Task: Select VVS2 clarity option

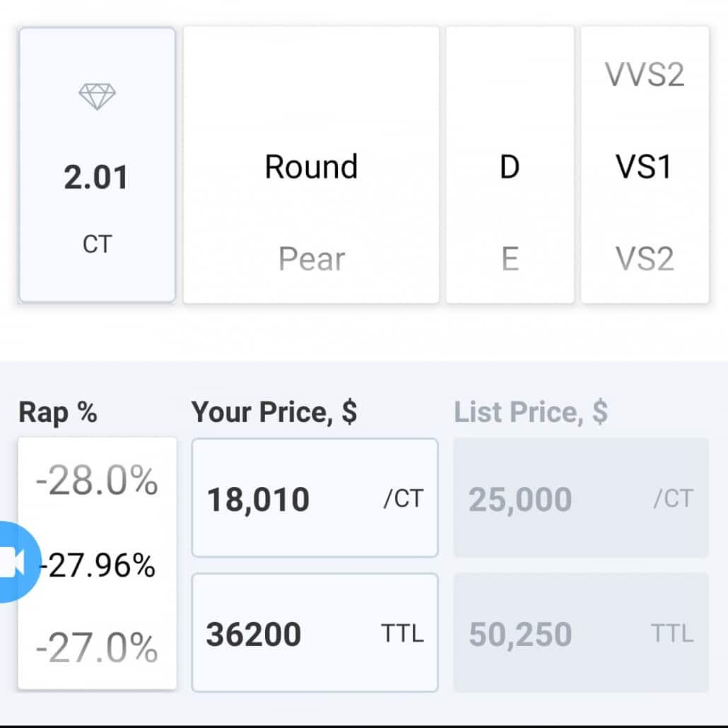Action: [645, 74]
